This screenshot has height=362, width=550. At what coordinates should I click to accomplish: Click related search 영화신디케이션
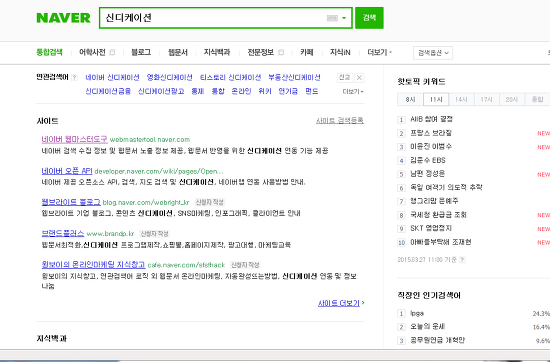tap(169, 78)
